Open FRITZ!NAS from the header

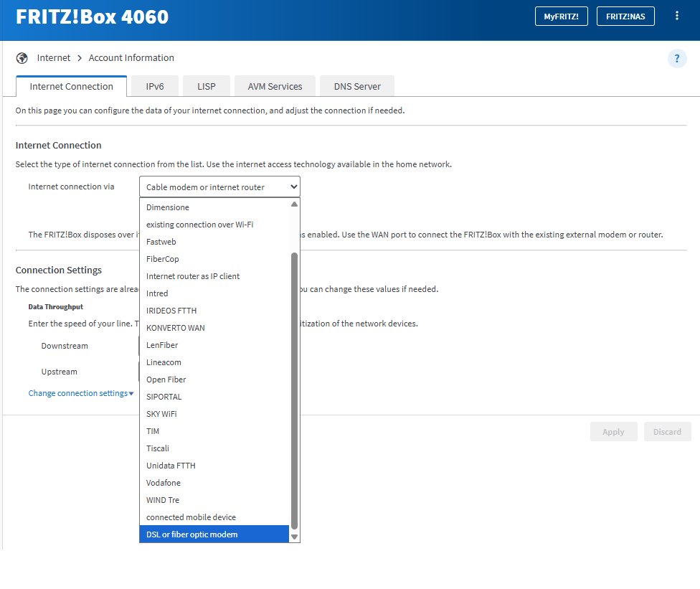click(625, 17)
